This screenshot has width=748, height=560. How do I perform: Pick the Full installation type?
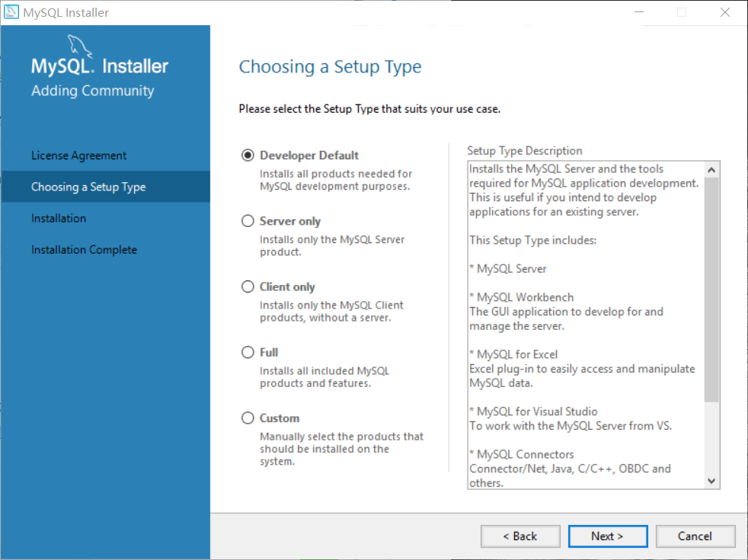pyautogui.click(x=247, y=352)
